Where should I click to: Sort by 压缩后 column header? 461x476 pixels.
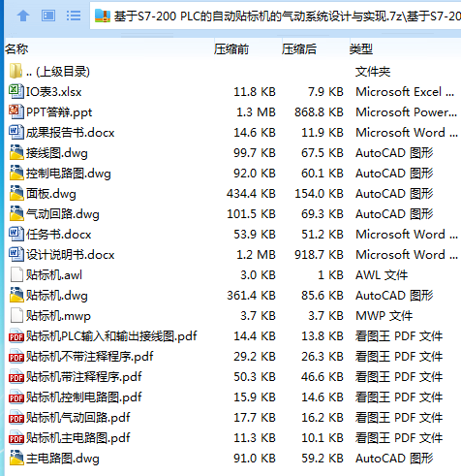(299, 49)
